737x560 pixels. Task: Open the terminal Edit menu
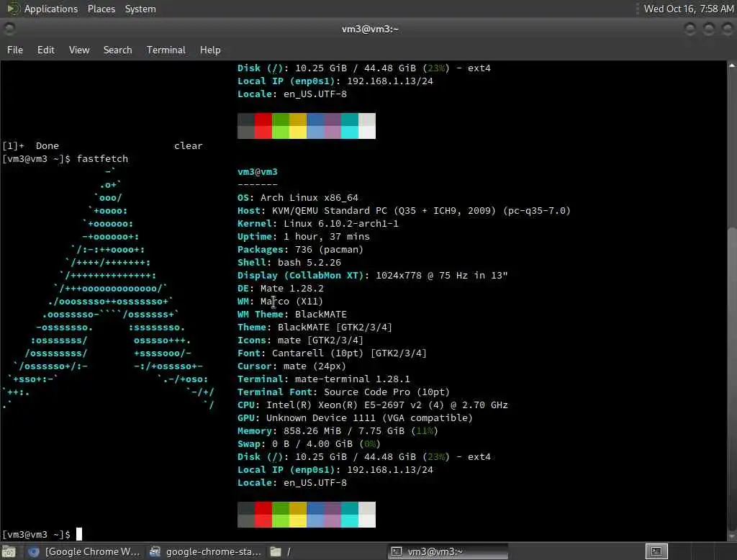point(45,50)
